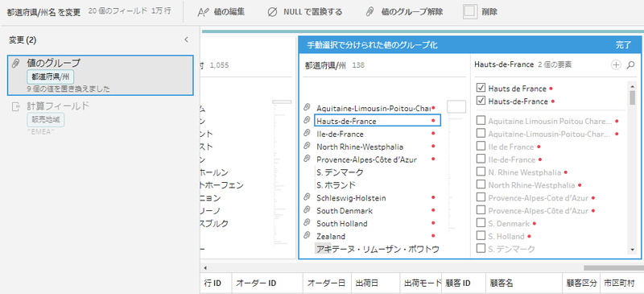644x294 pixels.
Task: Click the 都道府県/州 field tag
Action: click(x=50, y=76)
